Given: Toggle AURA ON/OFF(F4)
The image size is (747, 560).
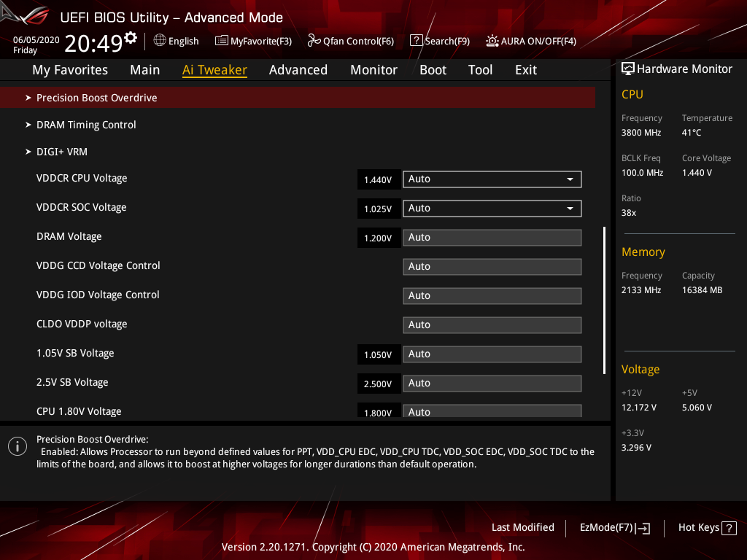Looking at the screenshot, I should [531, 41].
